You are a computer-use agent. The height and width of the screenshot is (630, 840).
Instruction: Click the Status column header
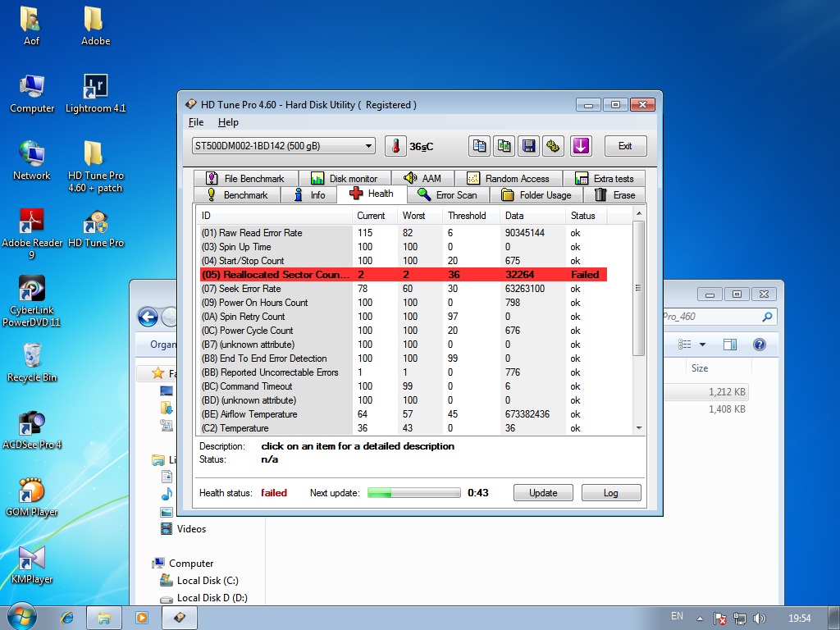point(586,216)
